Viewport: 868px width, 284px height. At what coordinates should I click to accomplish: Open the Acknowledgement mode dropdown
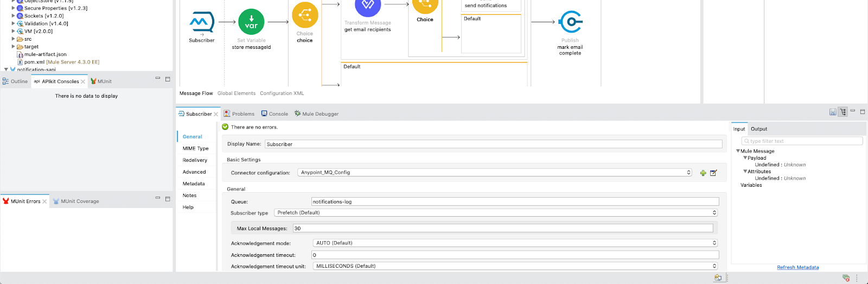(515, 243)
